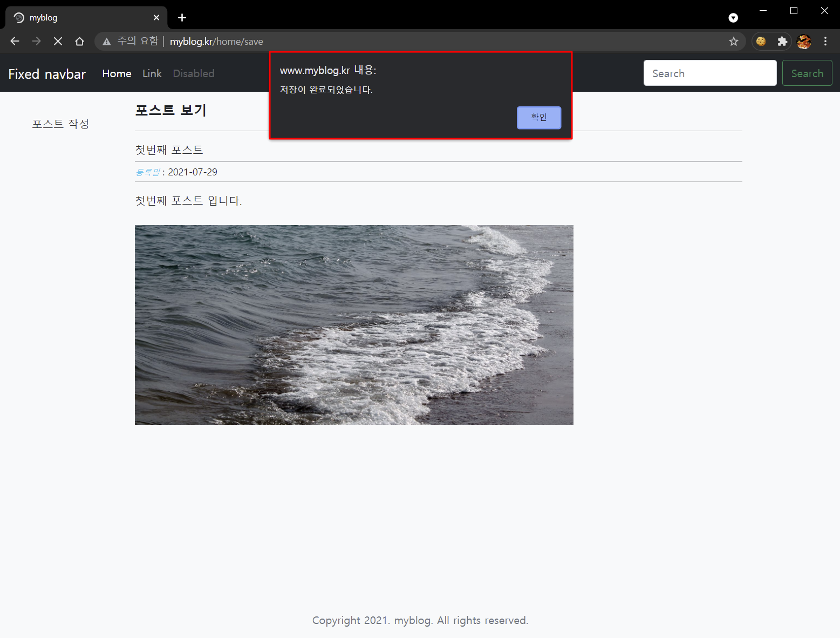Screen dimensions: 840x638
Task: Open the browser home page icon
Action: [79, 42]
